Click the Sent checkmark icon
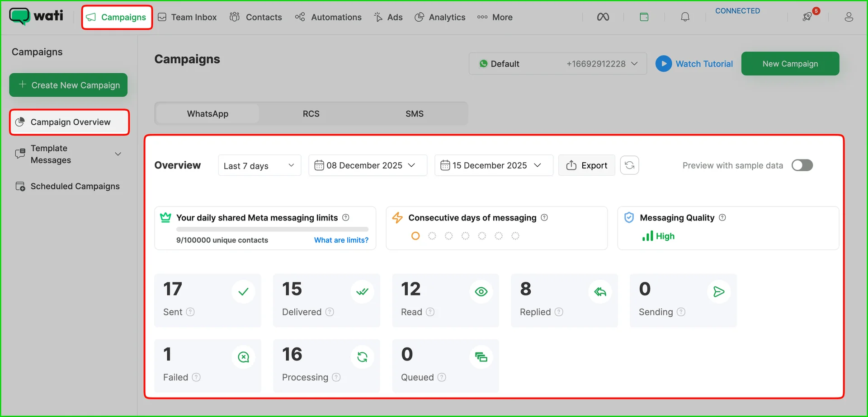 pyautogui.click(x=243, y=291)
